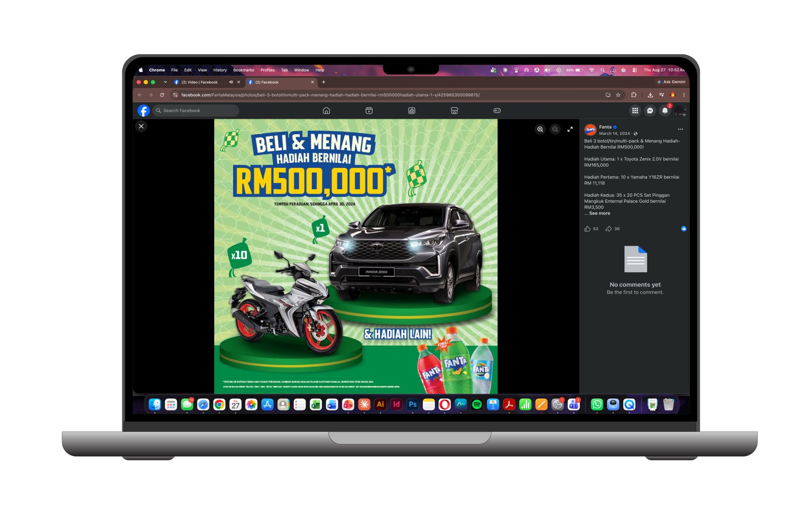The width and height of the screenshot is (812, 512).
Task: Click Ask Gemini button
Action: pyautogui.click(x=671, y=82)
